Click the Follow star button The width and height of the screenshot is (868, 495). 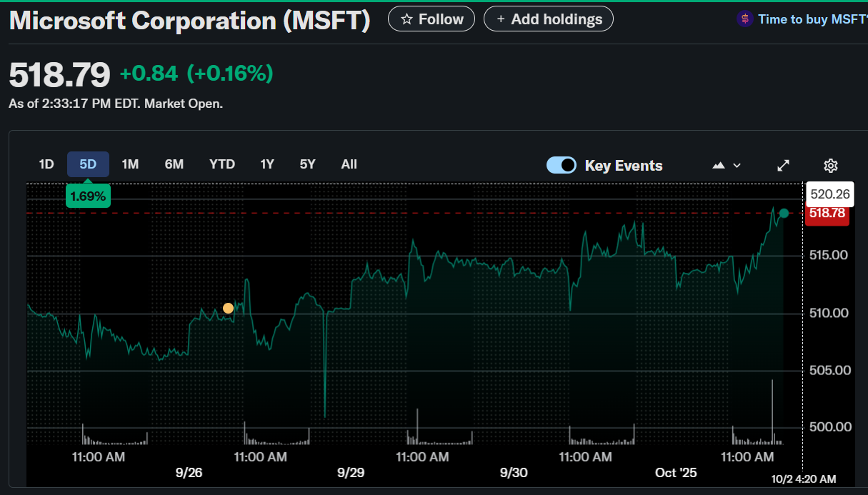(431, 19)
